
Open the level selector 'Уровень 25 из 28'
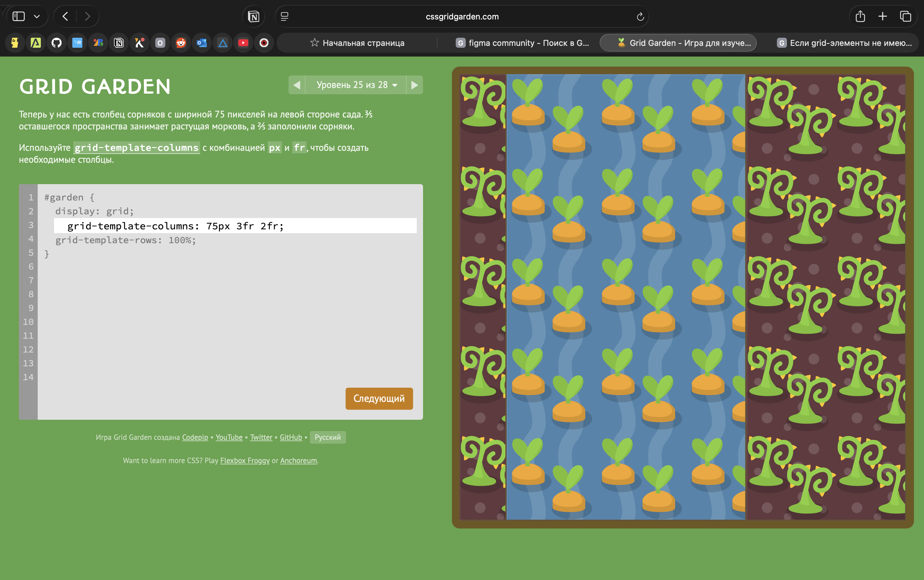[356, 85]
